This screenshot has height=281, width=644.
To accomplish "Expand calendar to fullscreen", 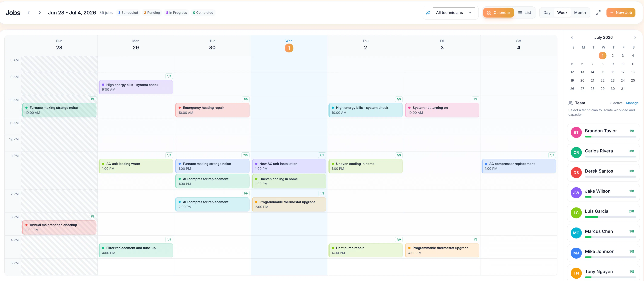I will click(x=598, y=13).
